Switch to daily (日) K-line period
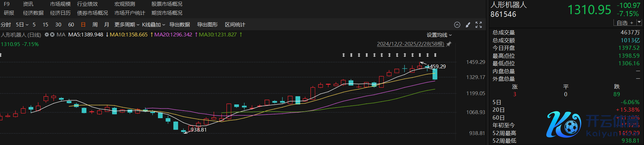The image size is (644, 145). tap(83, 25)
